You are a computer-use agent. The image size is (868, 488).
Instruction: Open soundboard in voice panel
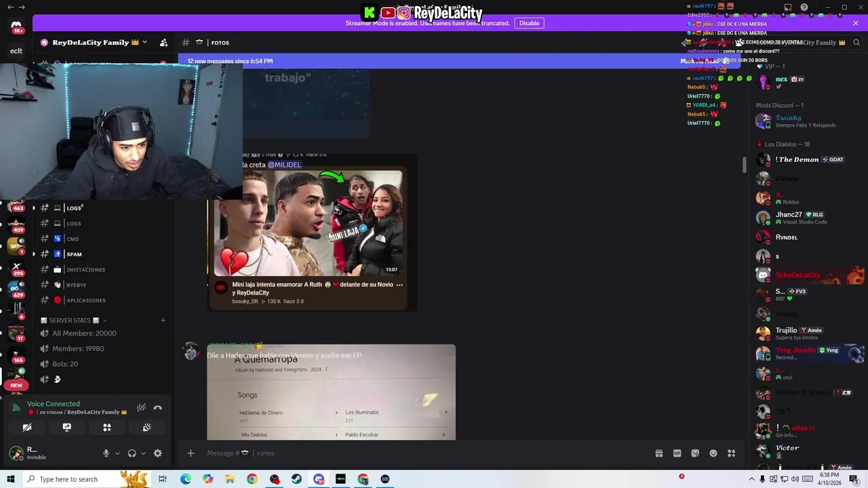[x=146, y=428]
